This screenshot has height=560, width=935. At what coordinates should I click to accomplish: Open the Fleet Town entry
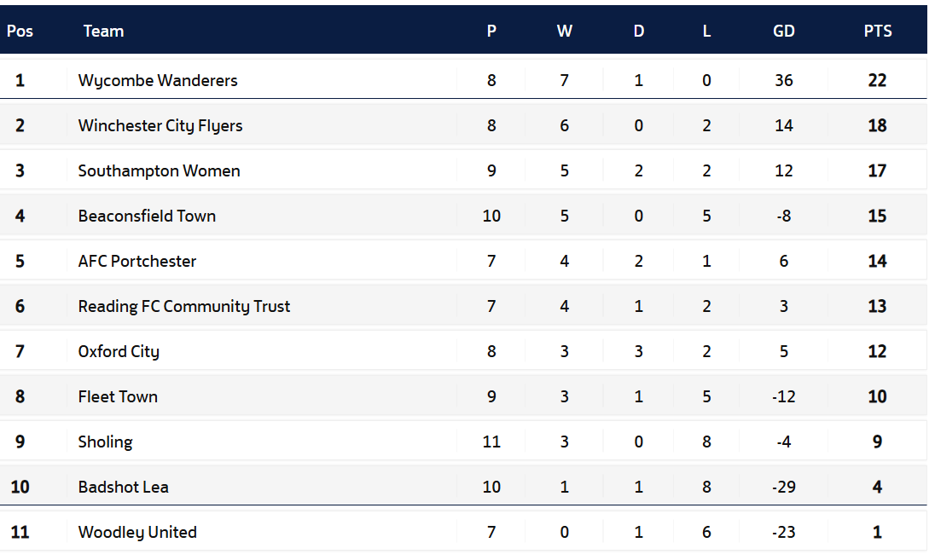(x=118, y=396)
